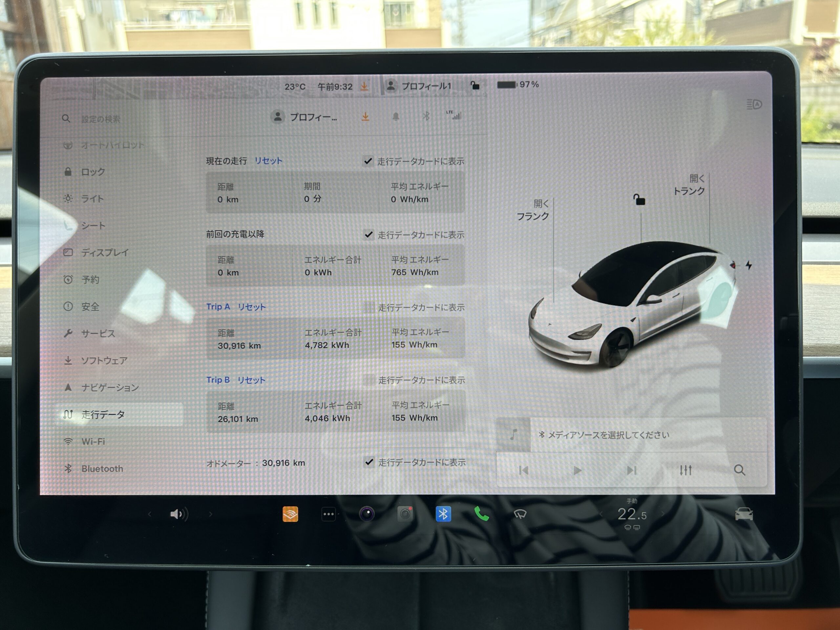The image size is (840, 630).
Task: Open the green phone icon
Action: [x=481, y=514]
